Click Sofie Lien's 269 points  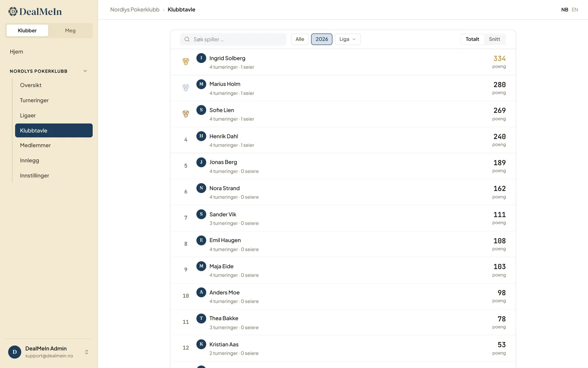499,110
